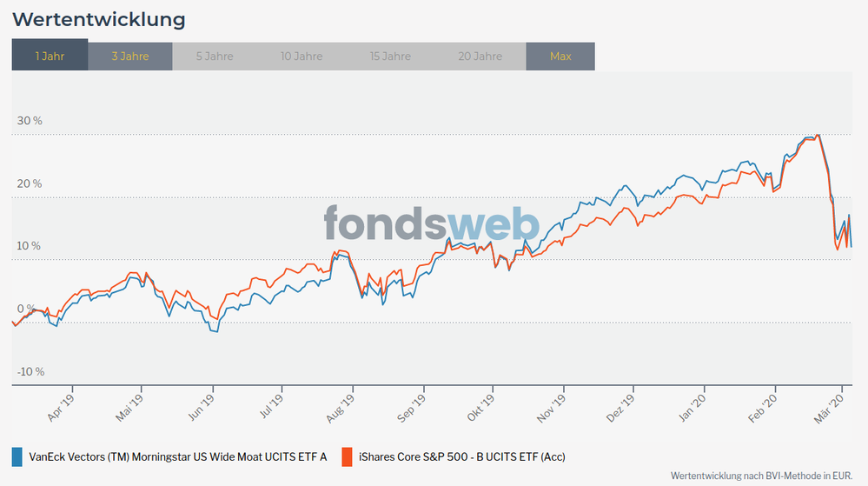Select the 1 Jahr time range tab
This screenshot has height=486, width=868.
pos(50,57)
